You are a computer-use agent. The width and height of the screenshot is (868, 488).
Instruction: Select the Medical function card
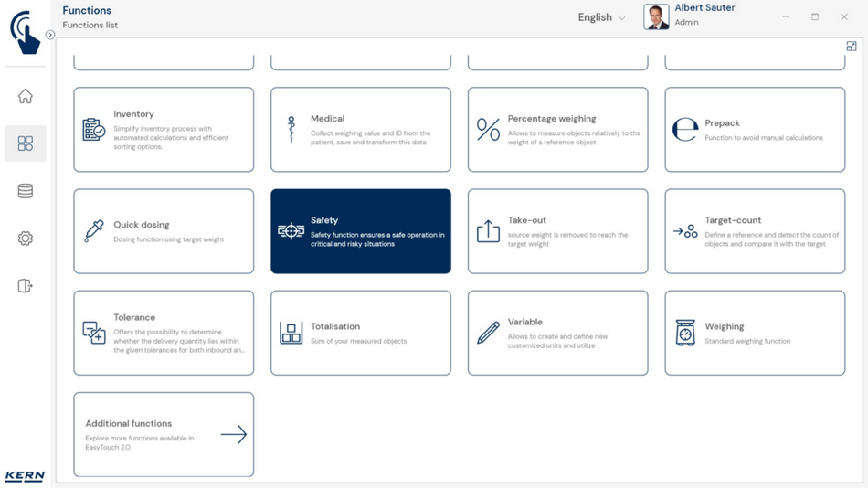tap(361, 130)
